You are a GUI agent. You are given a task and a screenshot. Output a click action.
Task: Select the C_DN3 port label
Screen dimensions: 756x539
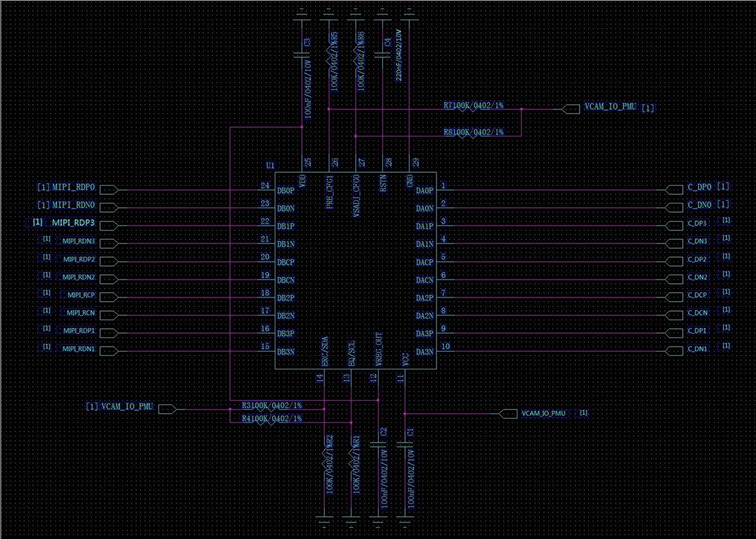coord(698,242)
